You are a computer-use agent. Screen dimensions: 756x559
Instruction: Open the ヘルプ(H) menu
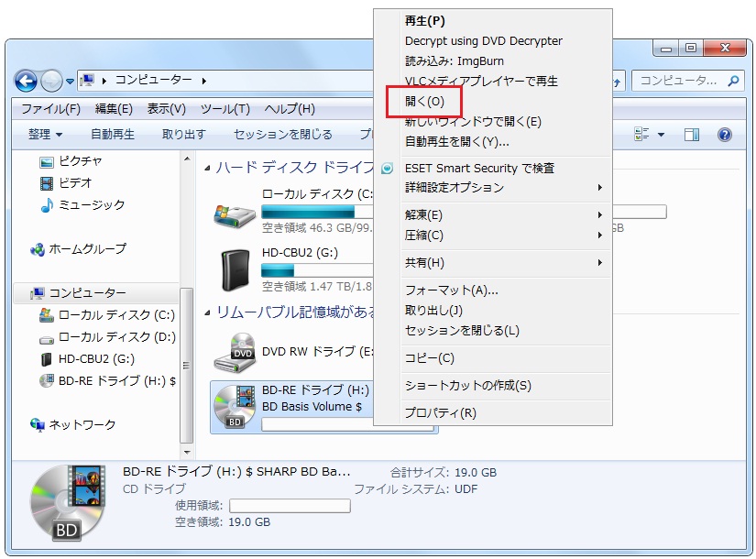290,109
